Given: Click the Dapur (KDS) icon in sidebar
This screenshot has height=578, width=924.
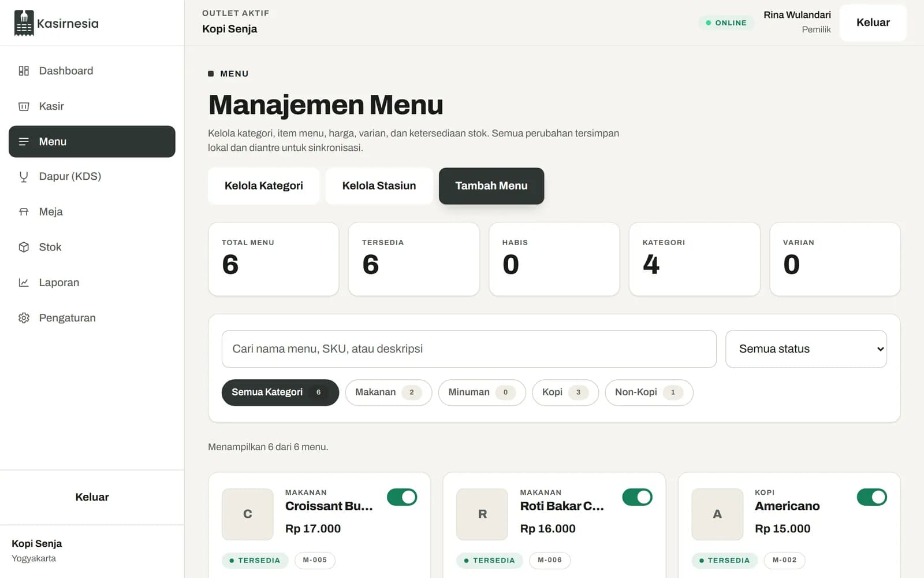Looking at the screenshot, I should (x=24, y=176).
